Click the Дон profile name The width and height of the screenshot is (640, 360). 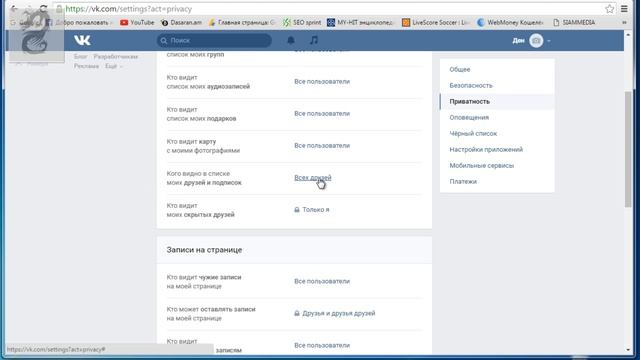518,40
